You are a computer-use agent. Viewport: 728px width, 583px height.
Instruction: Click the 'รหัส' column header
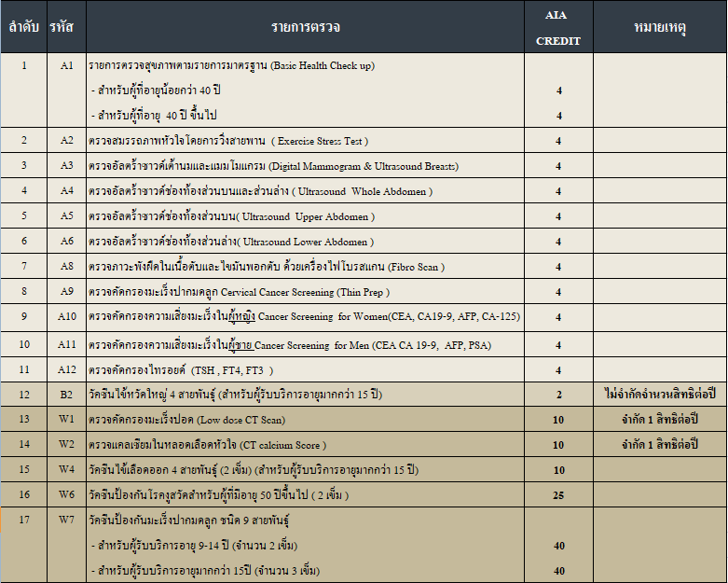tap(66, 27)
